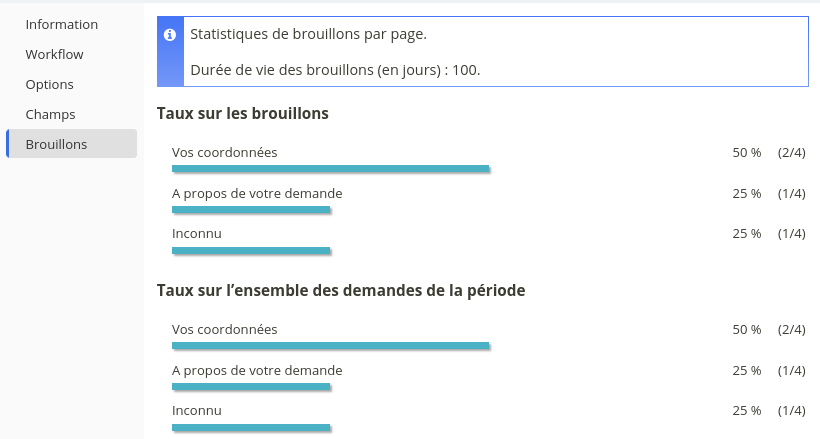
Task: Click the "Vos coordonnées" label in first section
Action: (x=224, y=152)
